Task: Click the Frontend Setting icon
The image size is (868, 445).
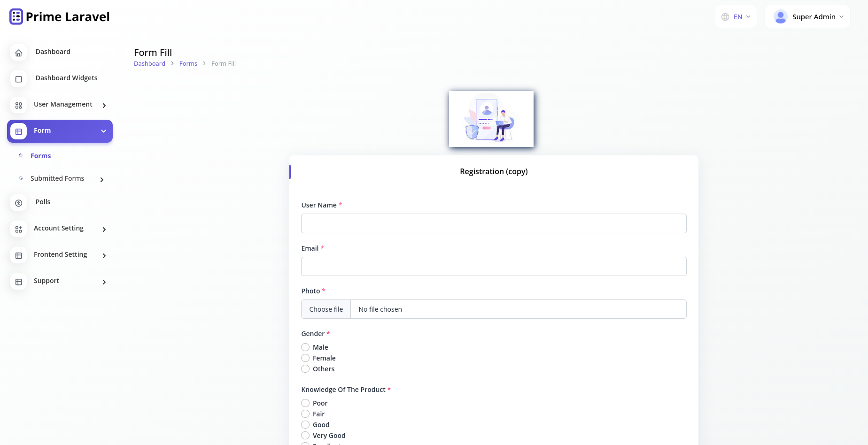Action: (18, 255)
